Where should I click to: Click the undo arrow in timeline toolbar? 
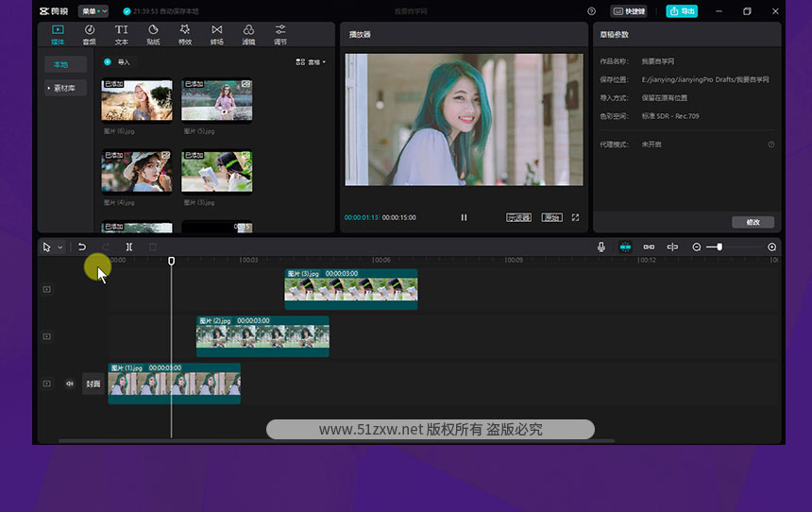pos(82,247)
